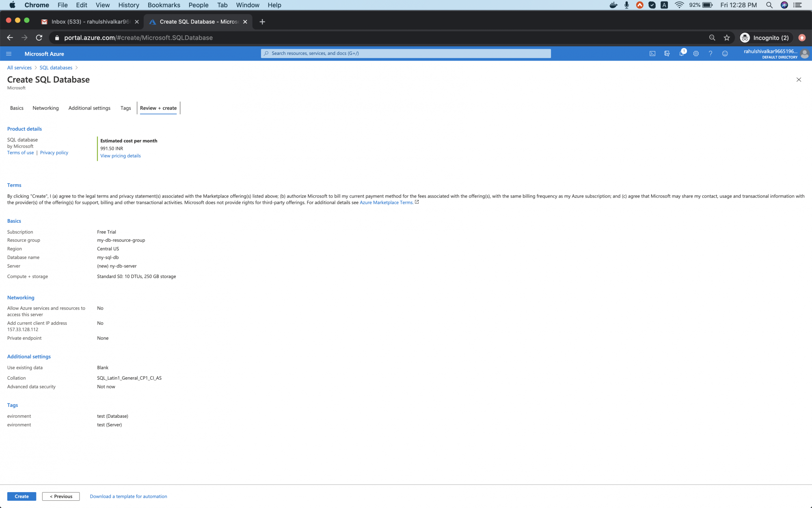Switch to the Networking tab
This screenshot has width=812, height=508.
[x=45, y=108]
